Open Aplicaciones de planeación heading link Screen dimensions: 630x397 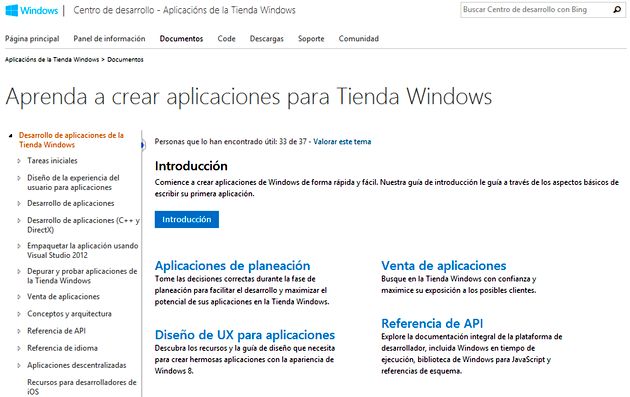coord(233,266)
